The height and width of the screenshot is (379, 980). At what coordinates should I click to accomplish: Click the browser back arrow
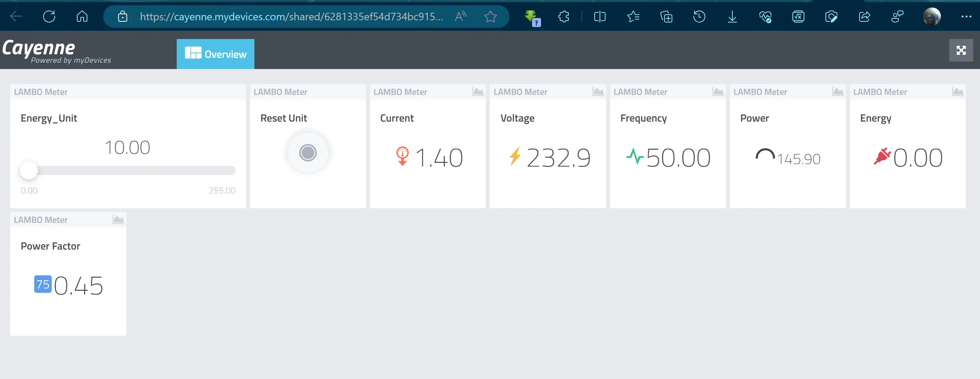click(16, 17)
